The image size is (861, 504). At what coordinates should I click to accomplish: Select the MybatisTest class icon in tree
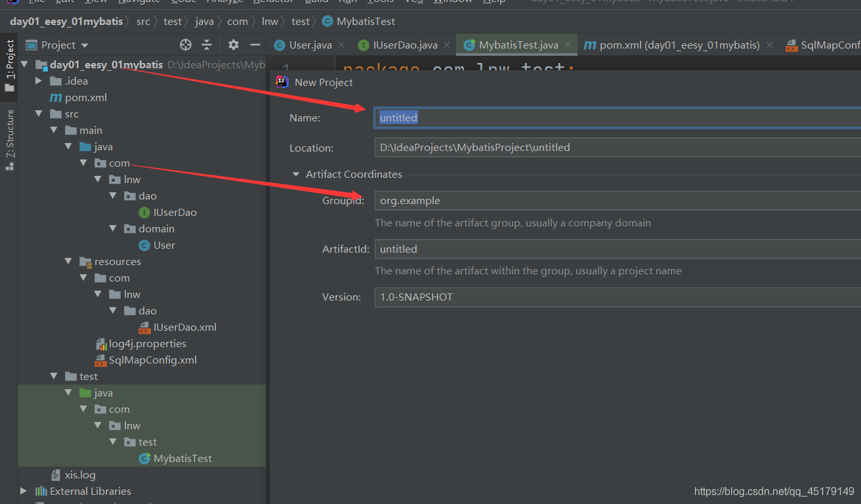pyautogui.click(x=144, y=458)
